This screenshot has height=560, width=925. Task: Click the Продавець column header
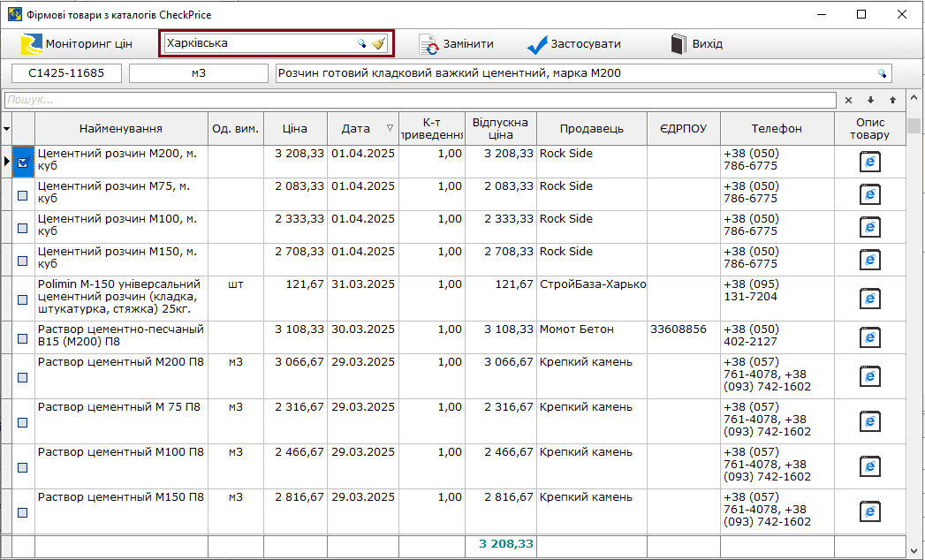[x=591, y=129]
